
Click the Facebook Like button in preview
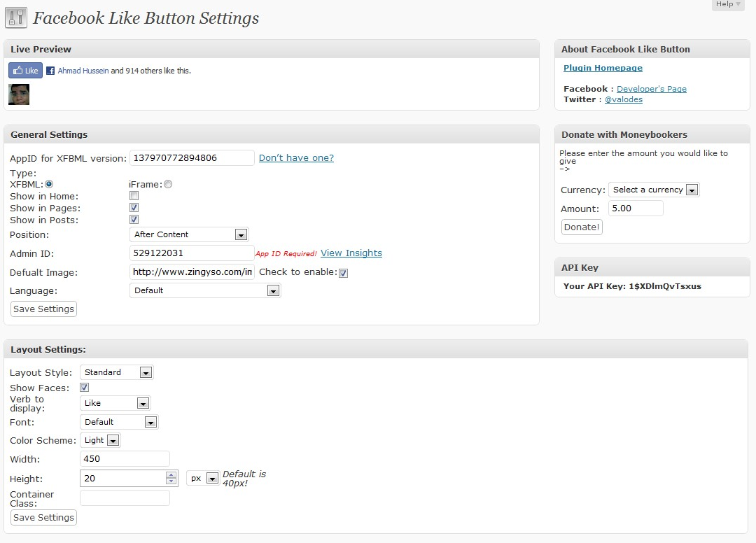pos(25,71)
